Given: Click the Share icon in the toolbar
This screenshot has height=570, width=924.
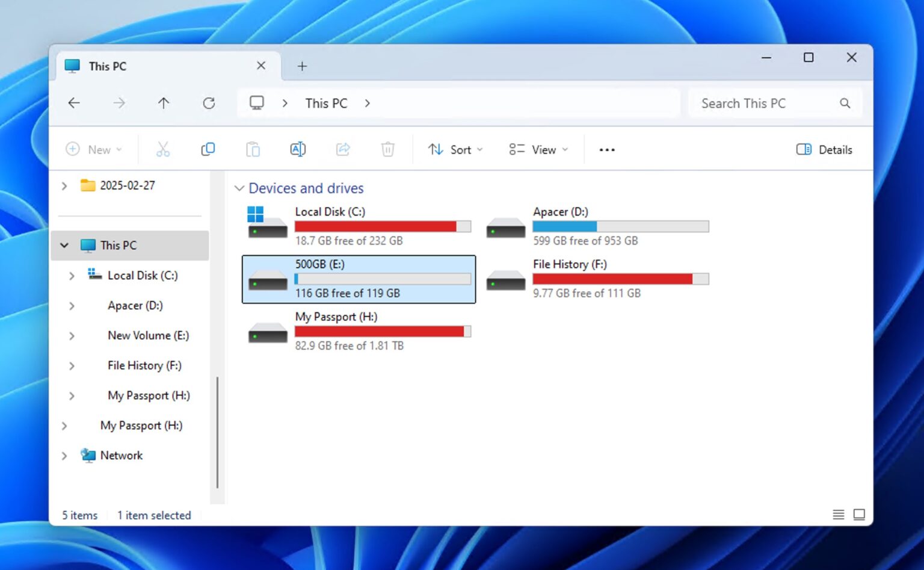Looking at the screenshot, I should [342, 149].
